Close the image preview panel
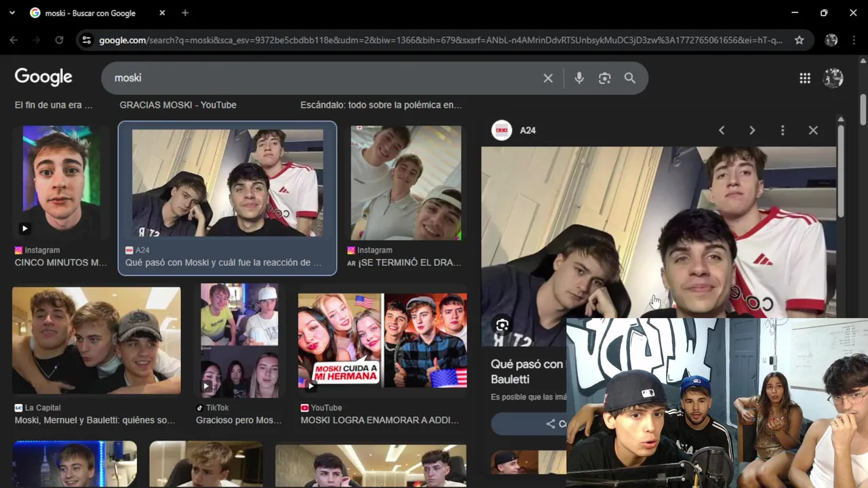The image size is (868, 488). pos(813,130)
